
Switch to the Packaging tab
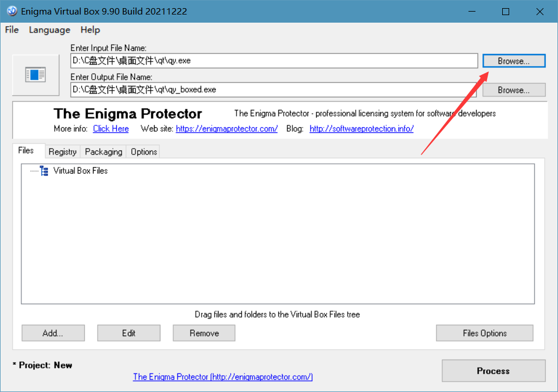(x=103, y=152)
